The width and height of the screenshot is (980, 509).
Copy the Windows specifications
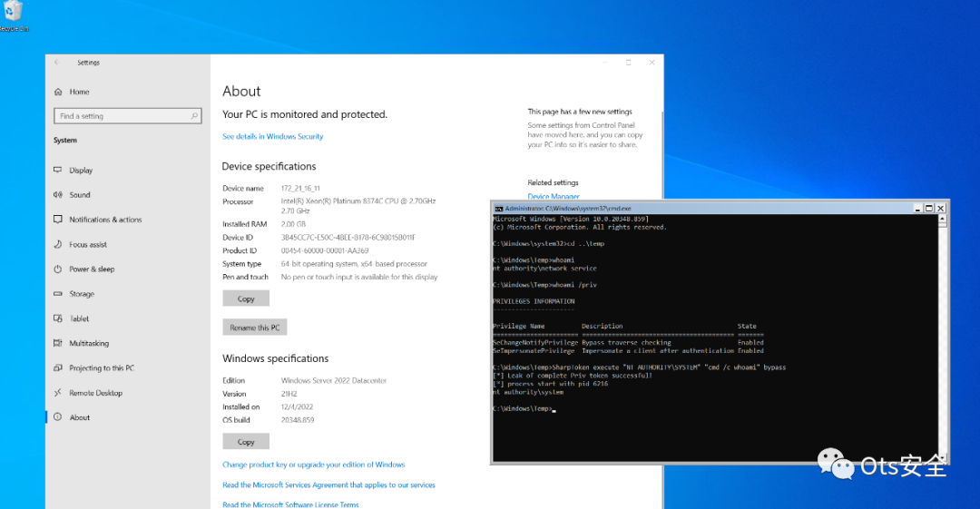246,442
